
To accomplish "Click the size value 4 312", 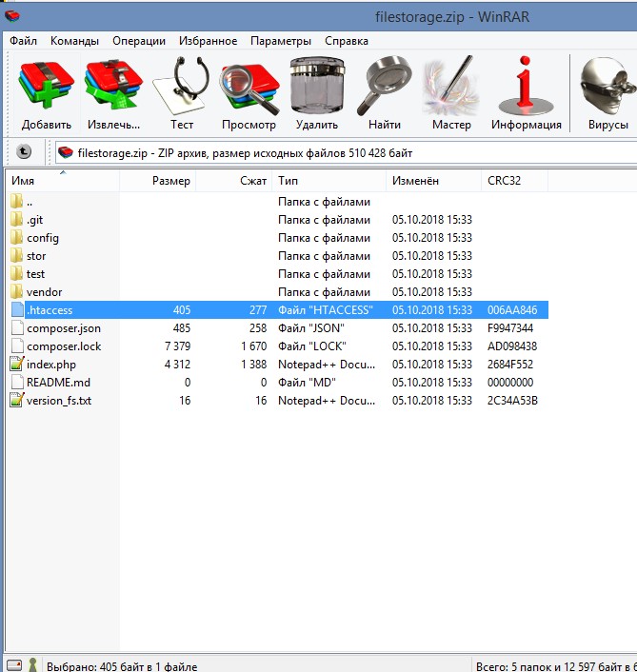I will (177, 365).
